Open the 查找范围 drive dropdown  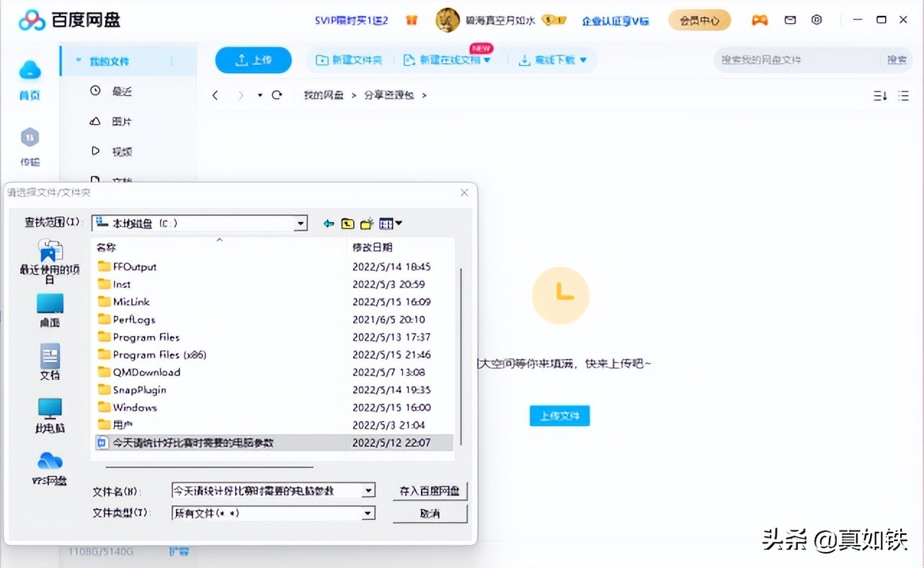coord(301,223)
